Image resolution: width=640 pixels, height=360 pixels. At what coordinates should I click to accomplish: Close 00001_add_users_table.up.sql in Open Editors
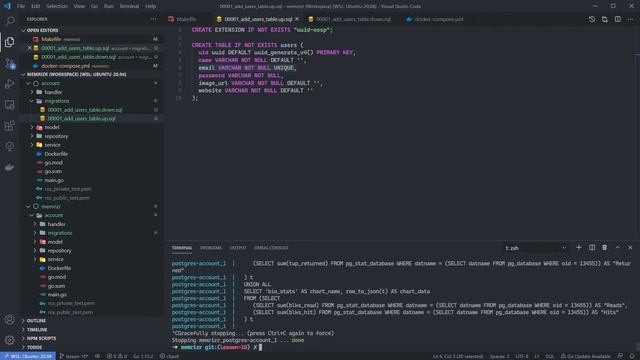(29, 48)
